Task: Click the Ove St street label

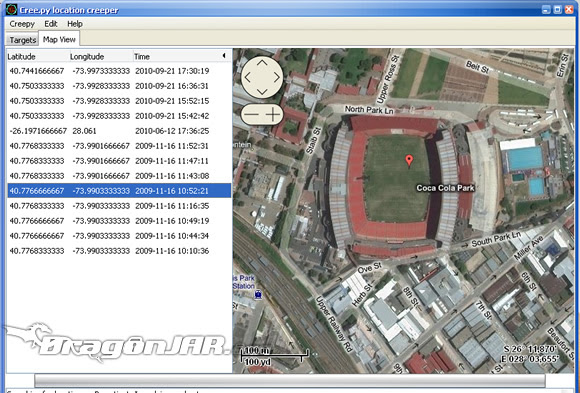Action: click(369, 267)
